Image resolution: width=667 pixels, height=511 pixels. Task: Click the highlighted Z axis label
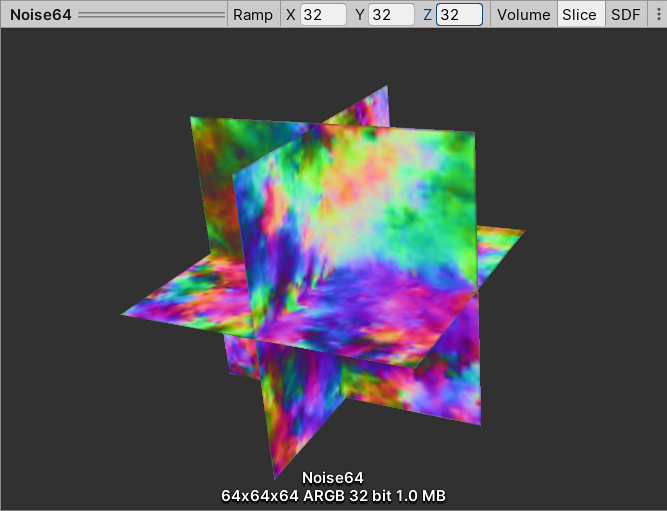pyautogui.click(x=427, y=15)
